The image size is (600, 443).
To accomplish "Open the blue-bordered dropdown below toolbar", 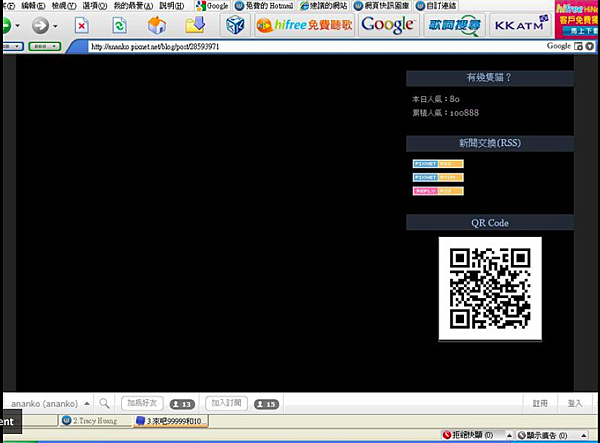I will click(13, 46).
